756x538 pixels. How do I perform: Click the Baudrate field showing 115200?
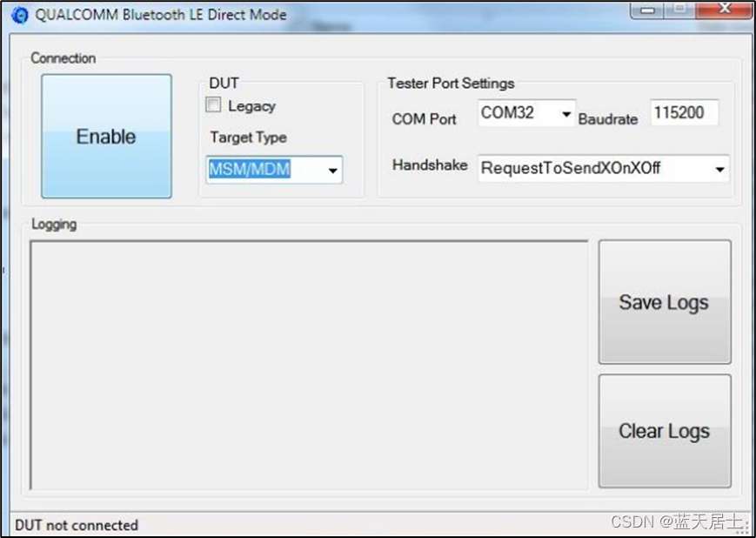[685, 113]
